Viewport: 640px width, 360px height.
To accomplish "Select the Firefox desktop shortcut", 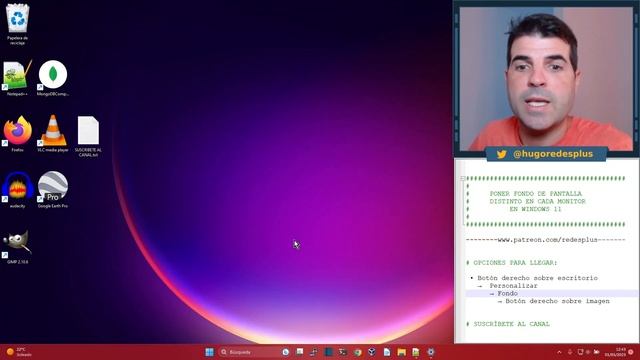I will (18, 134).
